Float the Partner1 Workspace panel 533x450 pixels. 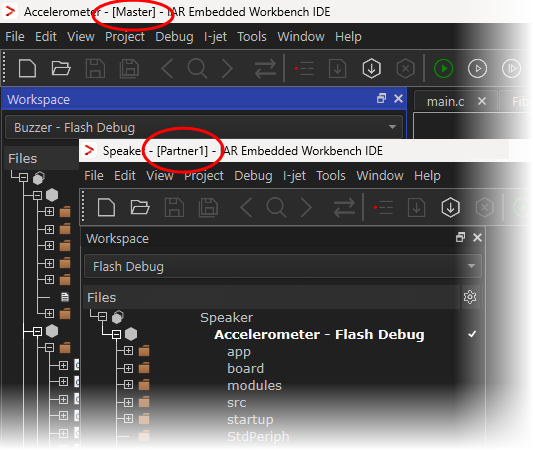(x=460, y=237)
